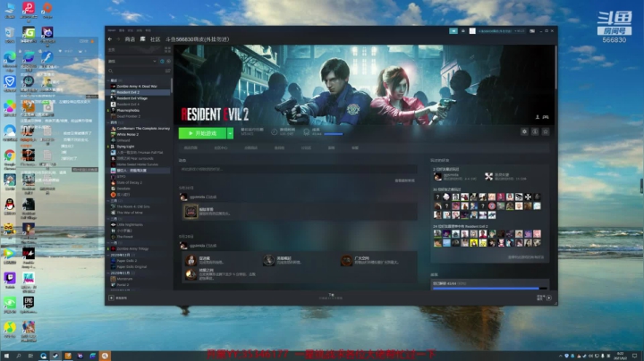Image resolution: width=644 pixels, height=361 pixels.
Task: Click the Big Picture mode icon
Action: pos(532,30)
